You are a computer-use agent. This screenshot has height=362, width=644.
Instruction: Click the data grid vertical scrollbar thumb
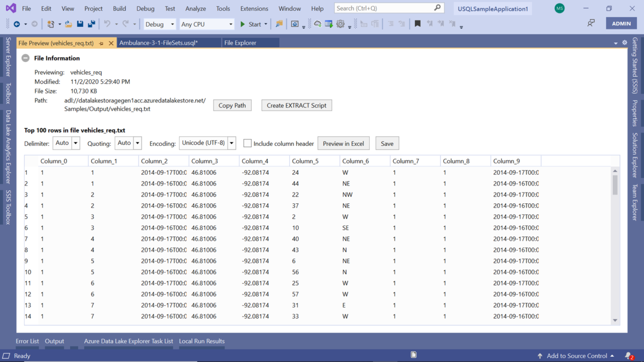[615, 185]
